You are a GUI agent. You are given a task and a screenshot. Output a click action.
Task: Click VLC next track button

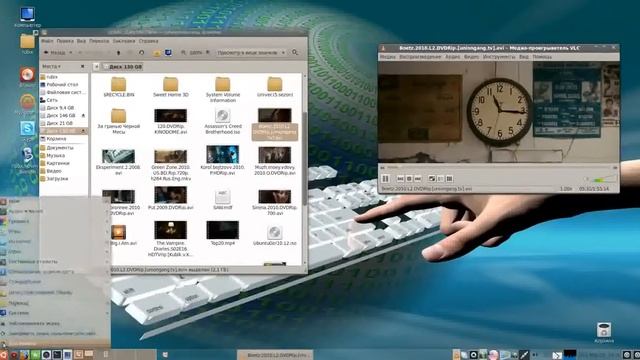(418, 179)
